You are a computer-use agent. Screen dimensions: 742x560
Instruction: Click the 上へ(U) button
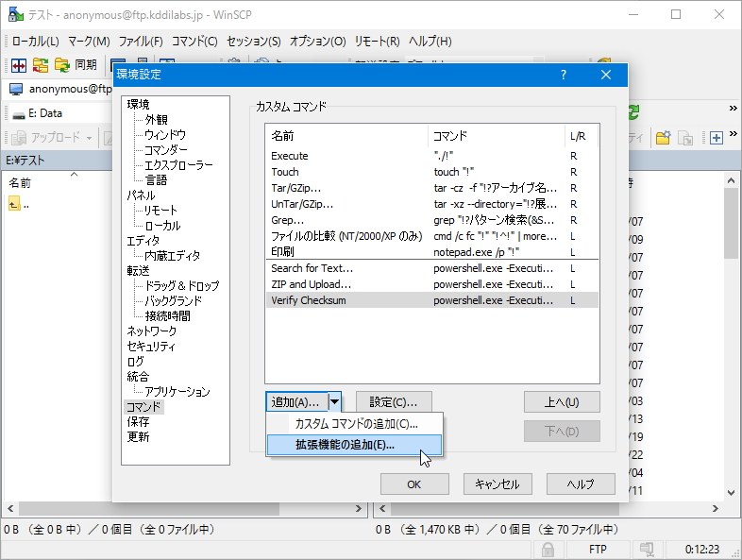pyautogui.click(x=562, y=402)
